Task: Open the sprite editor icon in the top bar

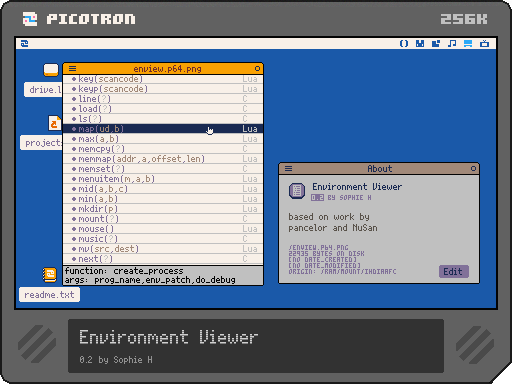Action: point(420,44)
